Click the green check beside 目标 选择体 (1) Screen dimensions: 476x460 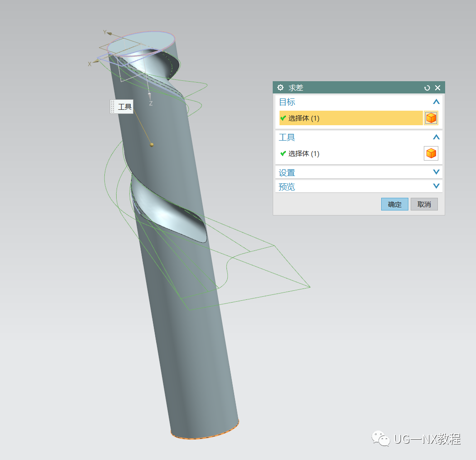click(283, 118)
